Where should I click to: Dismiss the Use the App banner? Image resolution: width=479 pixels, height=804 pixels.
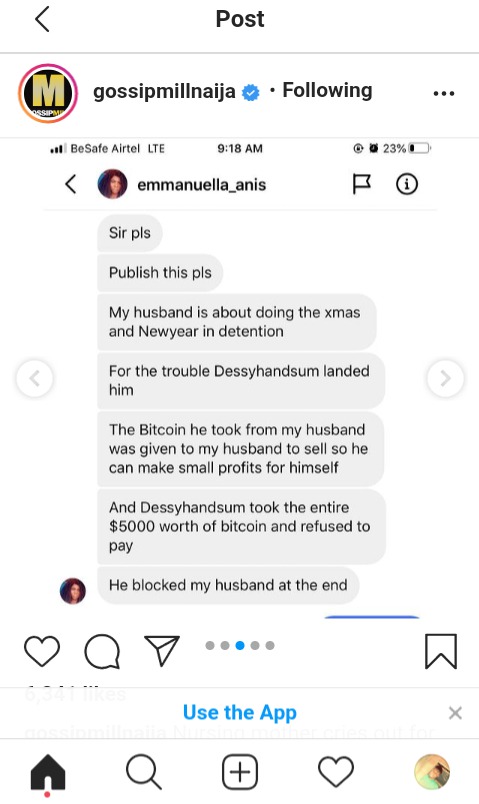click(455, 713)
